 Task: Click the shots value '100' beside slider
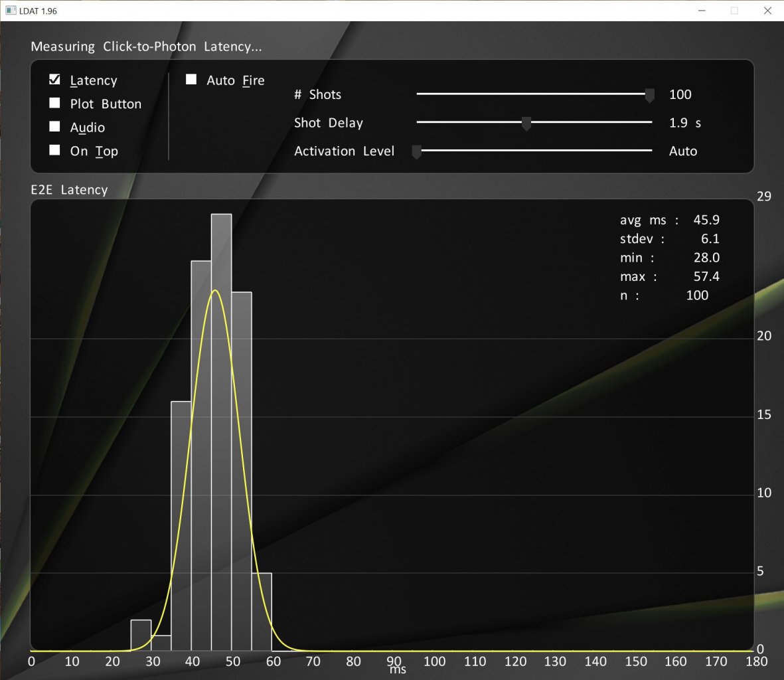pos(680,94)
